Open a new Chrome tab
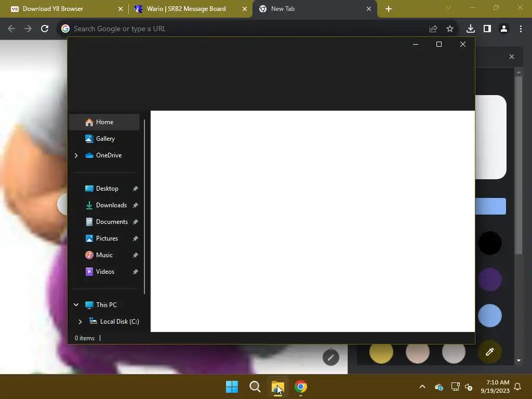Screen dimensions: 532x399 389,9
